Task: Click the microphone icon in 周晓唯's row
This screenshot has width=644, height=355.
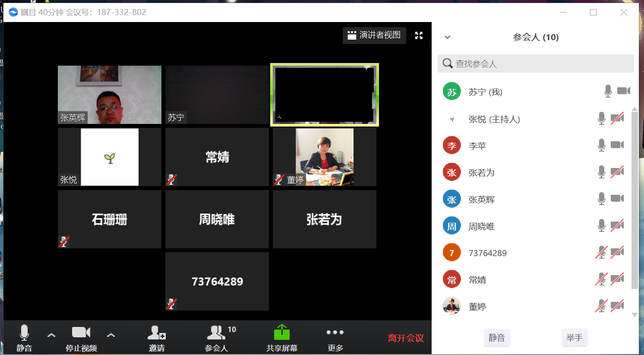Action: point(602,225)
